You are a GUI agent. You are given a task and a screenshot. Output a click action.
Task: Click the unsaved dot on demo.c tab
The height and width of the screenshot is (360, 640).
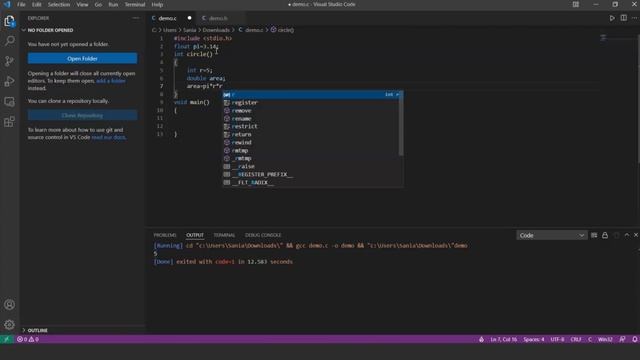(x=189, y=18)
